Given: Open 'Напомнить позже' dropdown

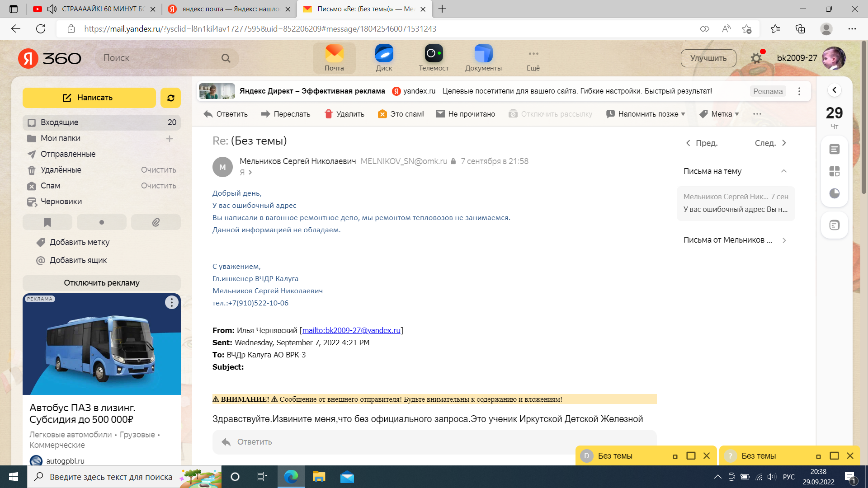Looking at the screenshot, I should coord(646,114).
